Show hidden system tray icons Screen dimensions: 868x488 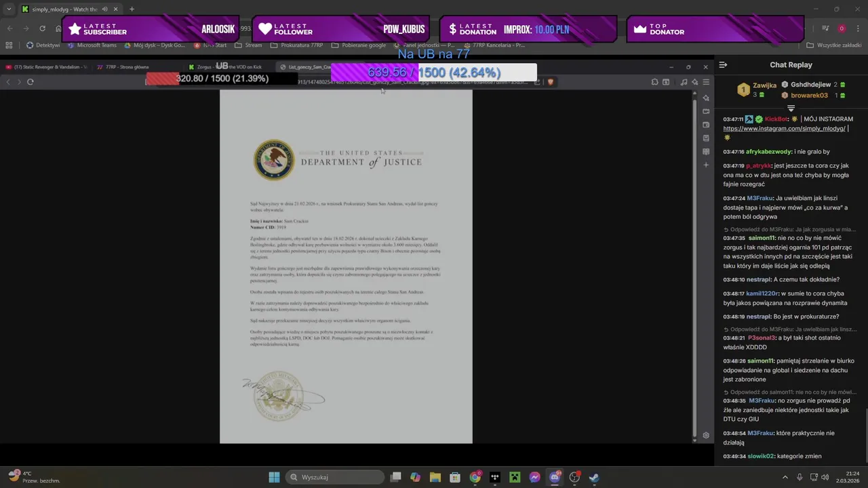pyautogui.click(x=785, y=477)
